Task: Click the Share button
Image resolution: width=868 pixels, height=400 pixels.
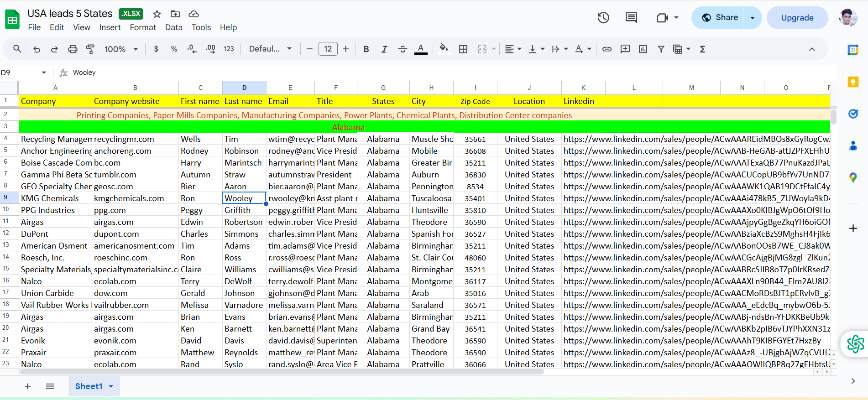Action: (x=717, y=18)
